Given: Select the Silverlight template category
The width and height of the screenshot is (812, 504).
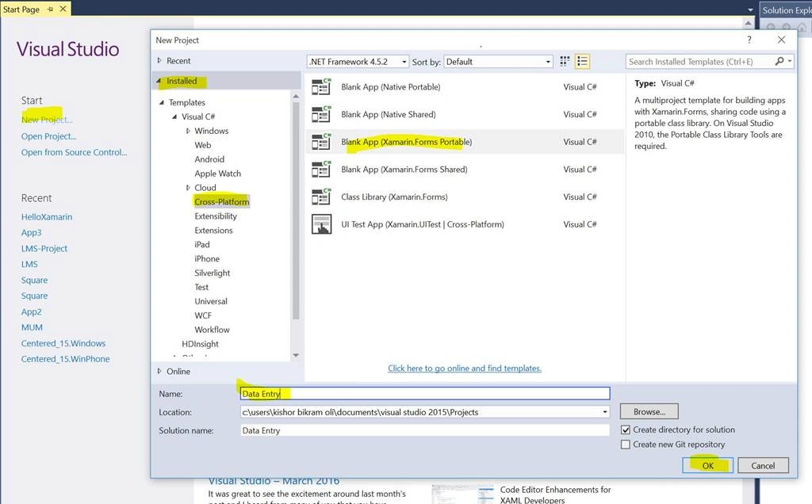Looking at the screenshot, I should point(213,273).
